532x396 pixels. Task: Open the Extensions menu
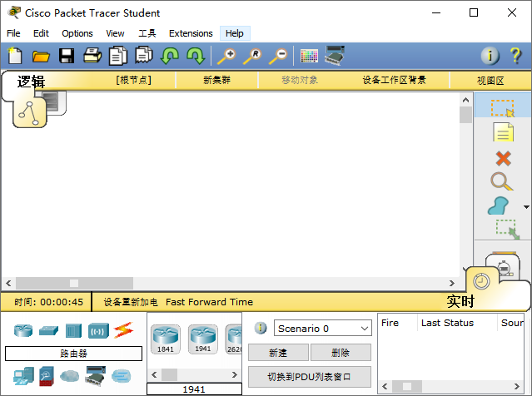coord(191,33)
